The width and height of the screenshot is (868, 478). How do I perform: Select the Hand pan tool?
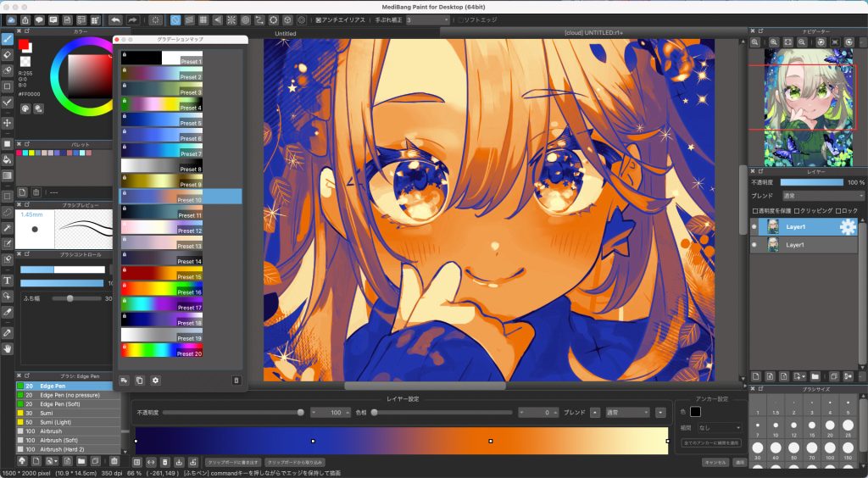coord(7,348)
